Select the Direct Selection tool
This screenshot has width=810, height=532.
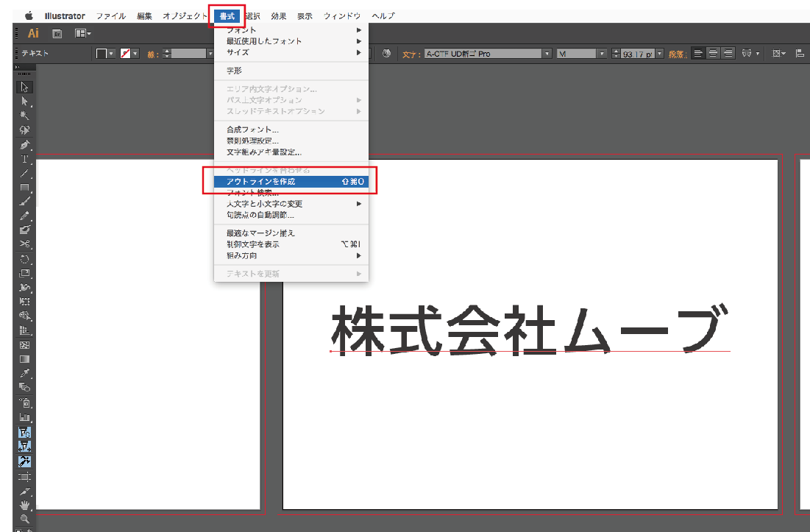tap(24, 102)
